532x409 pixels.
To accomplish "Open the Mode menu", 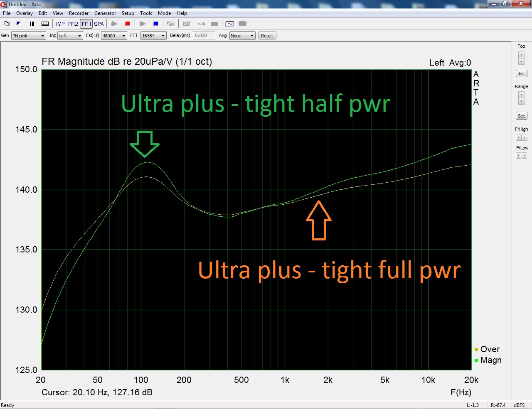I will point(165,13).
